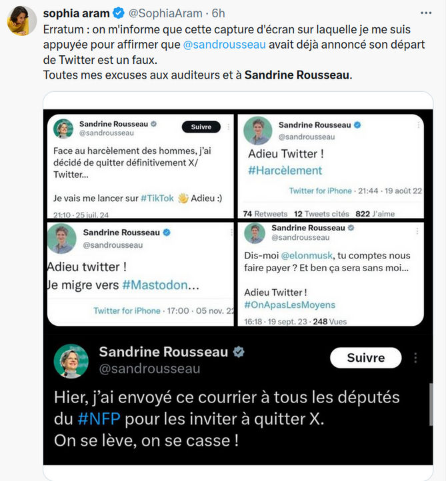Viewport: 448px width, 481px height.
Task: Click the verified badge in the dark tweet
Action: tap(239, 352)
